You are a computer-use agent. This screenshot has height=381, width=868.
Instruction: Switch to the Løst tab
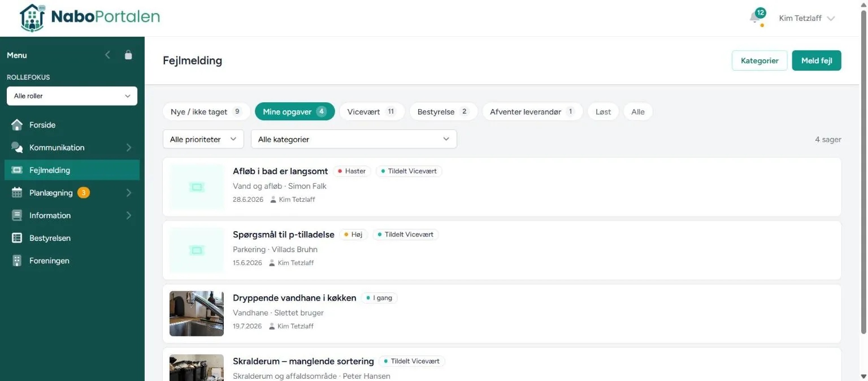point(604,112)
